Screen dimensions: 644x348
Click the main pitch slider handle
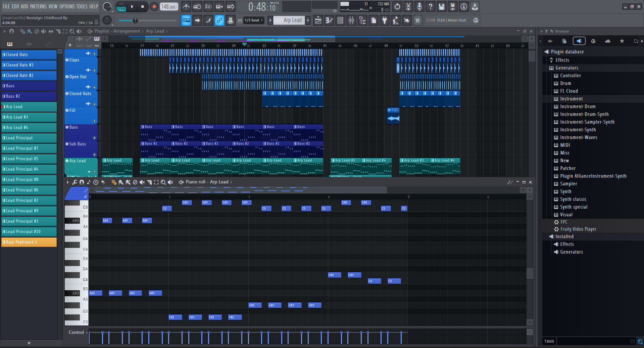[x=135, y=21]
